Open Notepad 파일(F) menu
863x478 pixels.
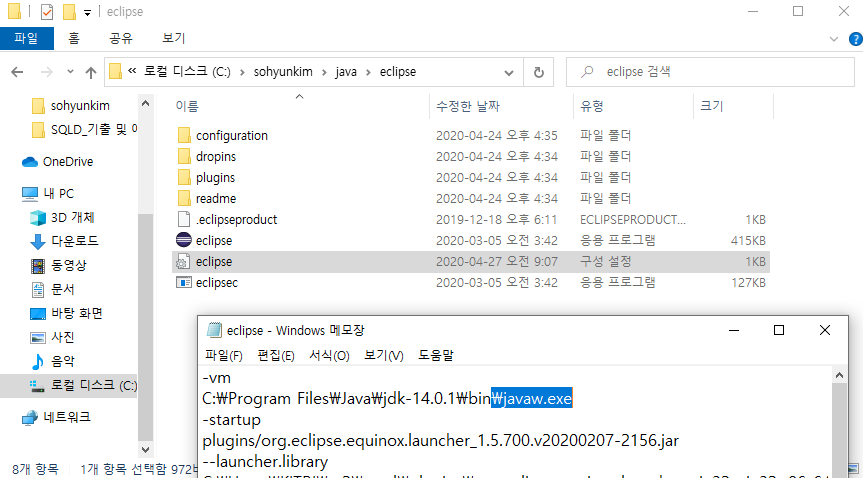(x=224, y=355)
